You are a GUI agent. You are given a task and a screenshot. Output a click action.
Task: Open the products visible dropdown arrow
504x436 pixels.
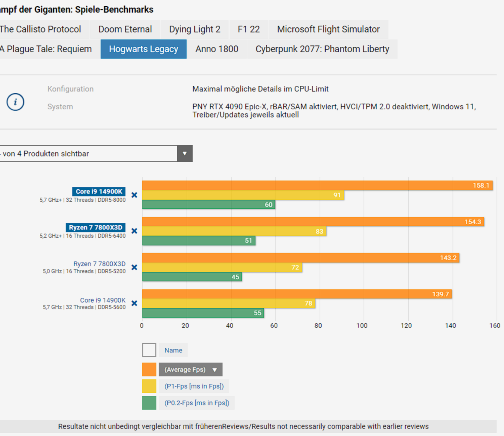tap(185, 154)
